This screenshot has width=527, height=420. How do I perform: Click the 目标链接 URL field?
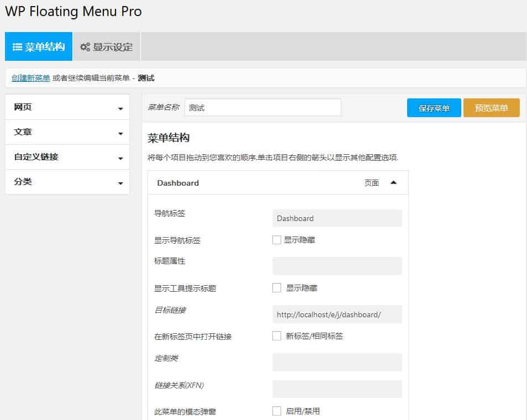click(x=337, y=314)
